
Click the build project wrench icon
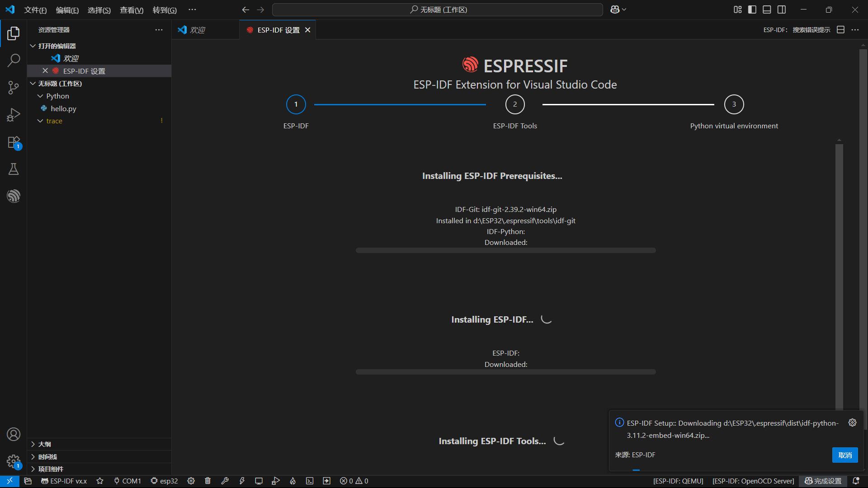tap(225, 481)
